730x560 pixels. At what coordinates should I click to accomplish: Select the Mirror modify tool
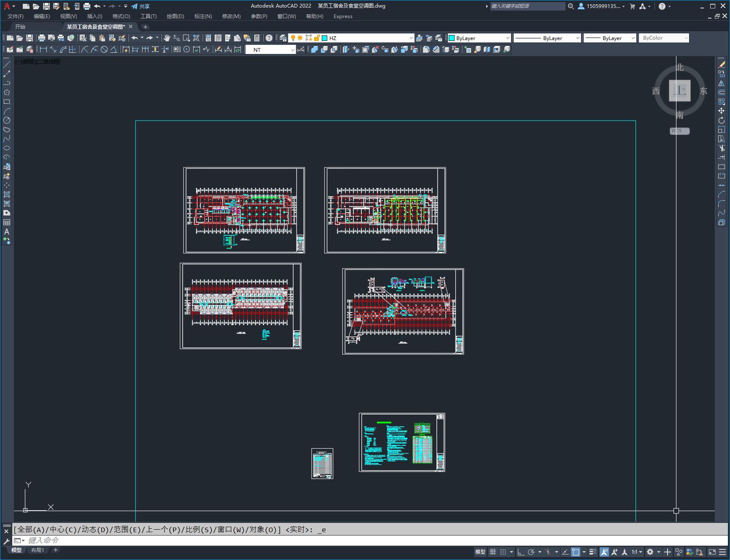(722, 83)
